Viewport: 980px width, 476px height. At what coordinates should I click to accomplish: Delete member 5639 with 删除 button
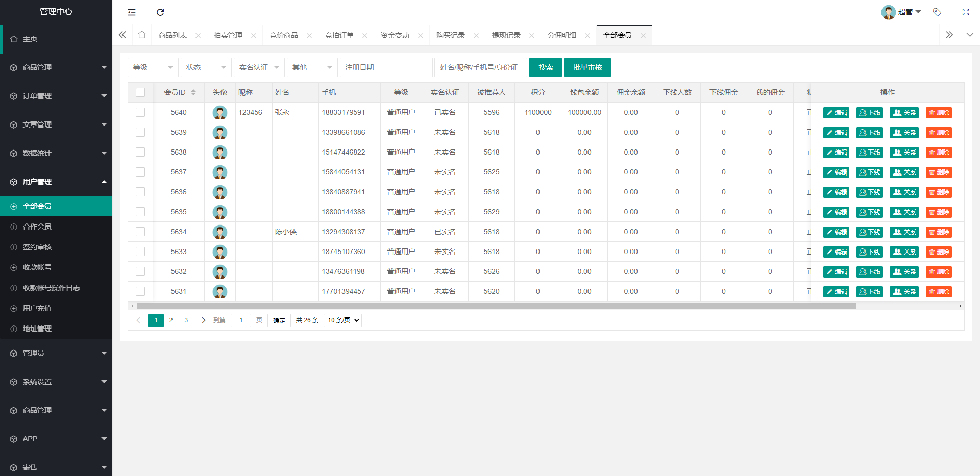pos(939,133)
